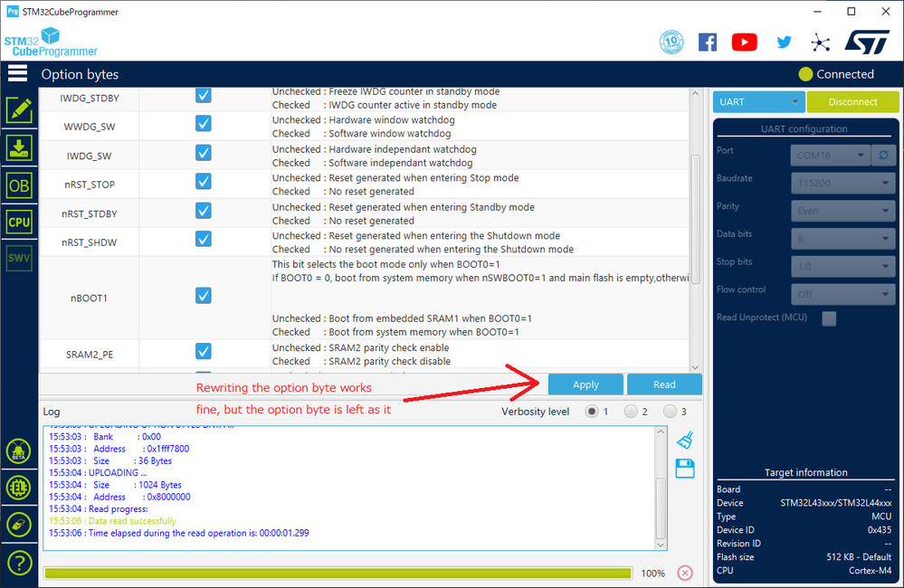Click the nBOOT1 option name
The image size is (904, 588).
point(89,298)
